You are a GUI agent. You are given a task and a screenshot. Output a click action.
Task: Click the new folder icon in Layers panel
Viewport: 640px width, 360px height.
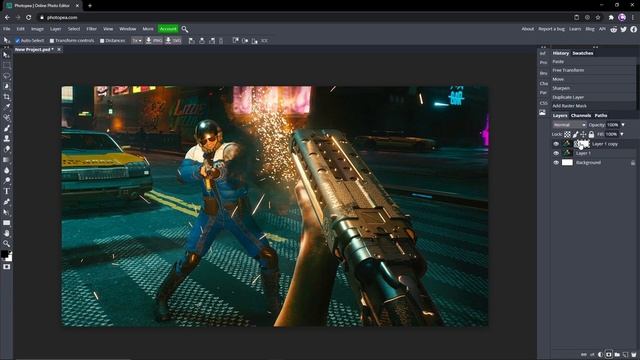click(x=617, y=355)
